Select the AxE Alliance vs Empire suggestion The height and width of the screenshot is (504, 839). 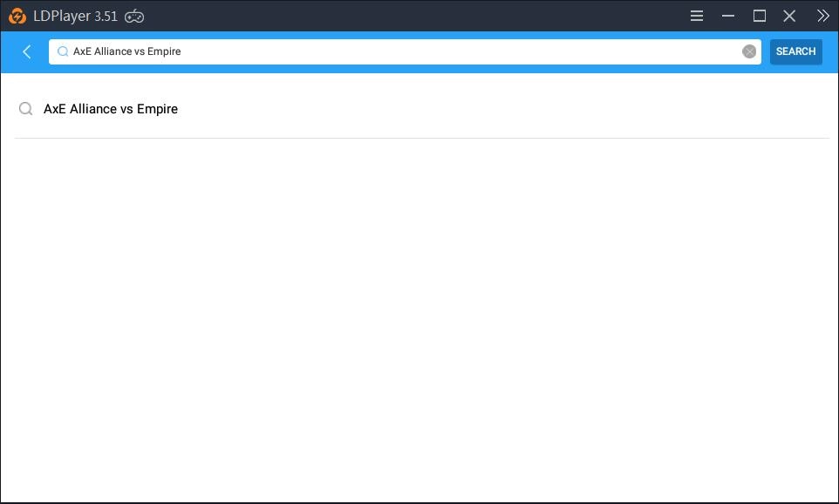tap(111, 109)
